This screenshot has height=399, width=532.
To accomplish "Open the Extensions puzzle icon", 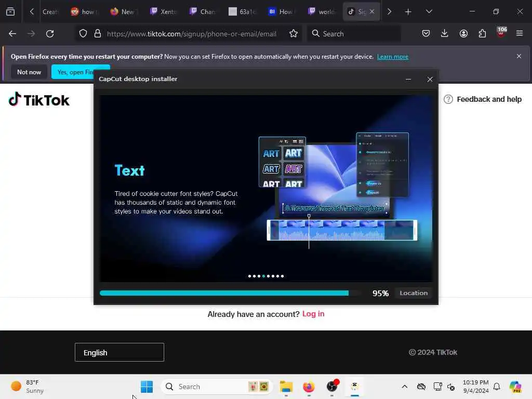I will [x=482, y=33].
